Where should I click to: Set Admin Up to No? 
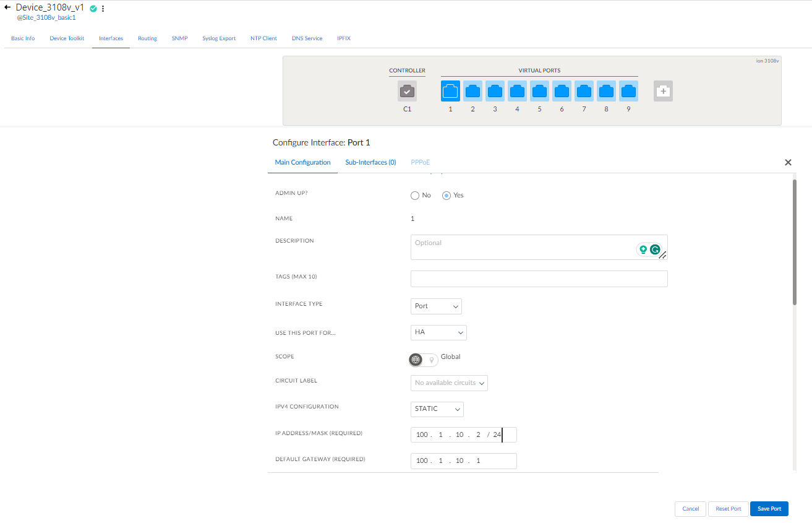tap(415, 196)
